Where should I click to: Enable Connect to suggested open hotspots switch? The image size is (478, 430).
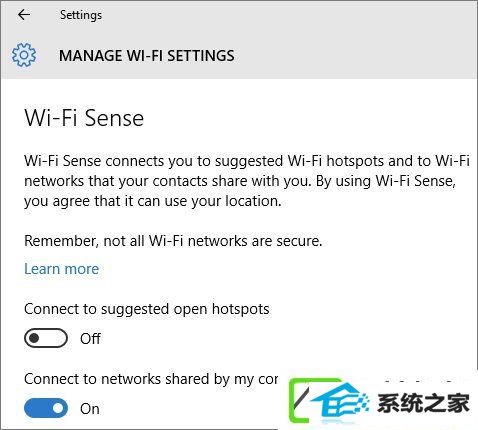(x=46, y=338)
